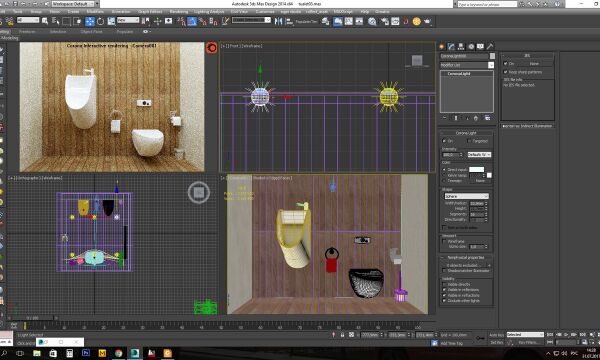Viewport: 600px width, 360px height.
Task: Open the Animation menu
Action: (121, 12)
